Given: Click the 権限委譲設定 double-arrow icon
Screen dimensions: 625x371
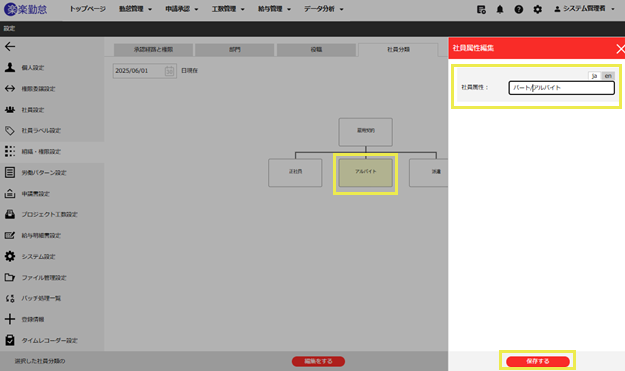Looking at the screenshot, I should (10, 88).
